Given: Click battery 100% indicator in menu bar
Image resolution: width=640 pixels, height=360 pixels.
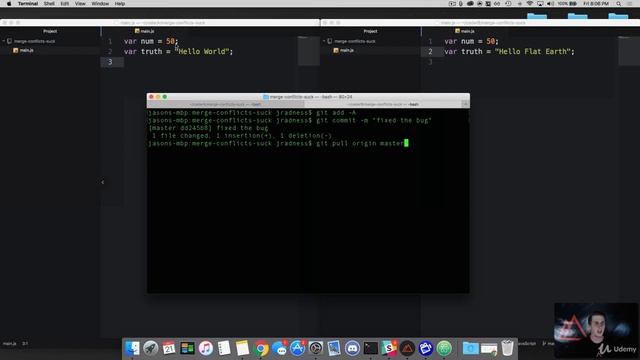Looking at the screenshot, I should coord(567,4).
